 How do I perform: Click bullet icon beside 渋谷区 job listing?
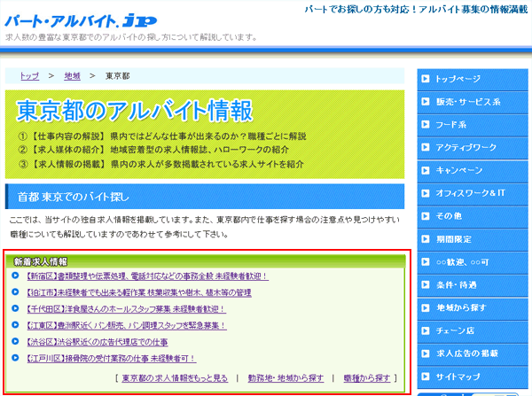(15, 341)
